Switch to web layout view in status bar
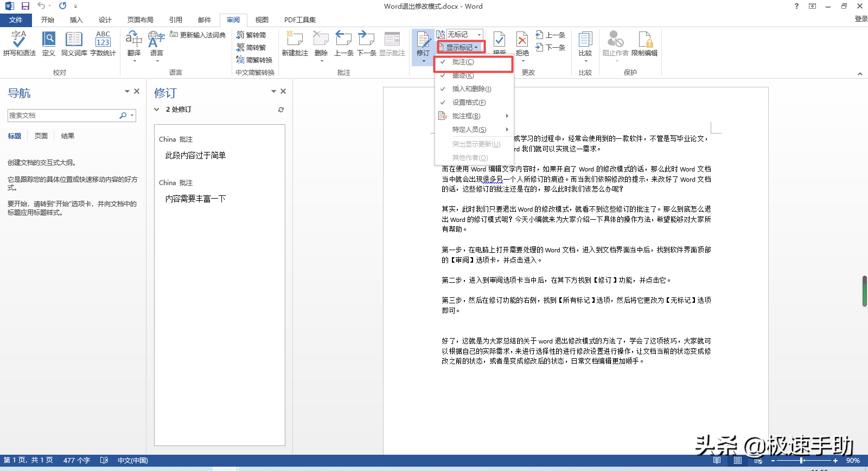 (758, 461)
